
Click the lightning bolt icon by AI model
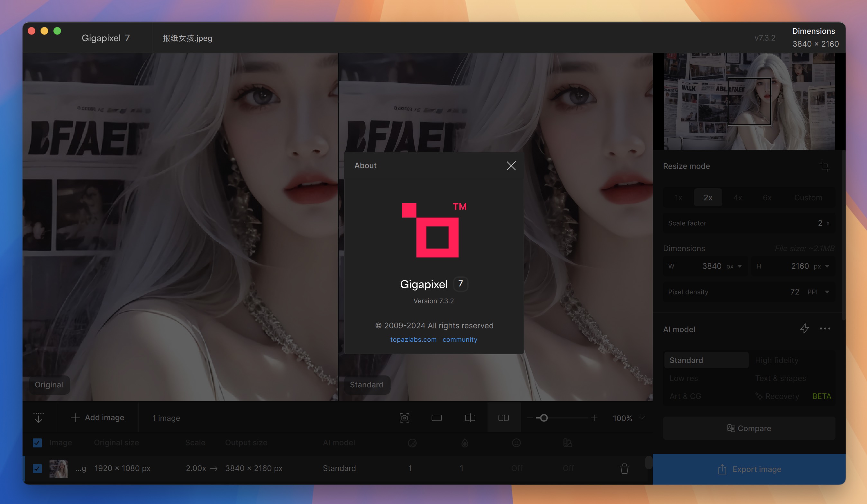coord(804,329)
